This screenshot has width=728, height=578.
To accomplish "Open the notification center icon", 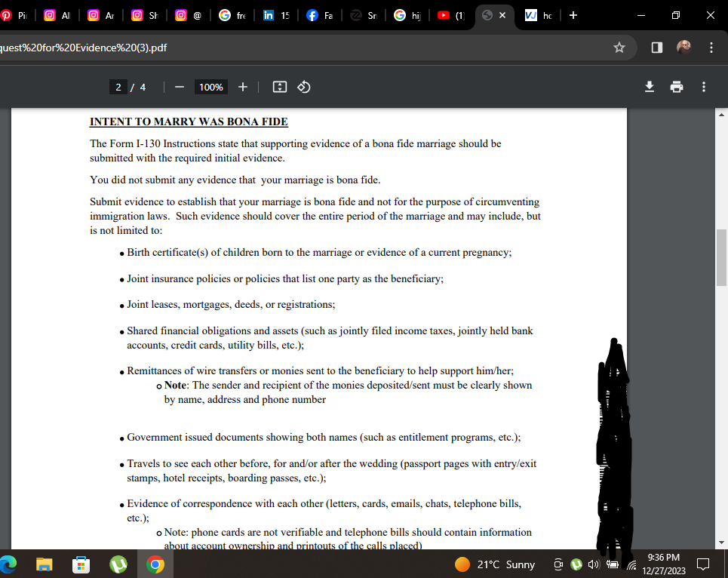I will coord(703,564).
